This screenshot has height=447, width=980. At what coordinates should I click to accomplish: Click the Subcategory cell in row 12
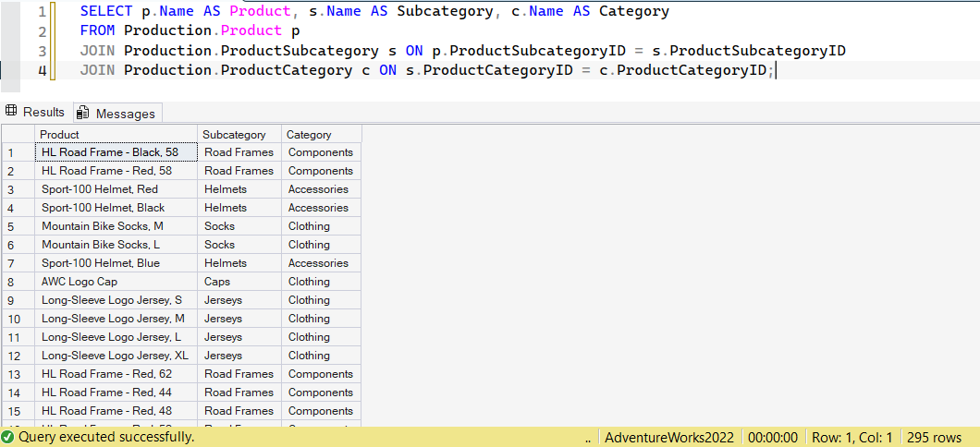239,356
